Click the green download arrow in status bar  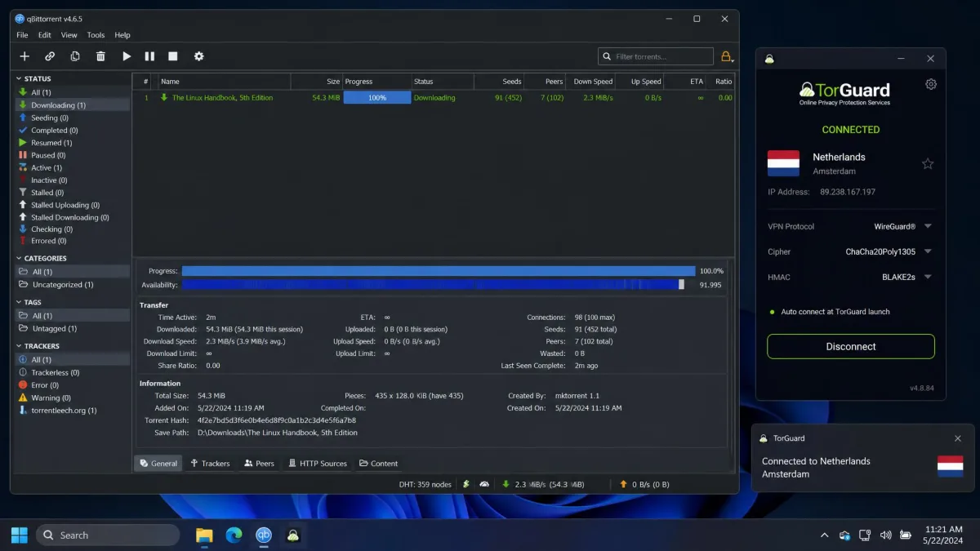[506, 484]
